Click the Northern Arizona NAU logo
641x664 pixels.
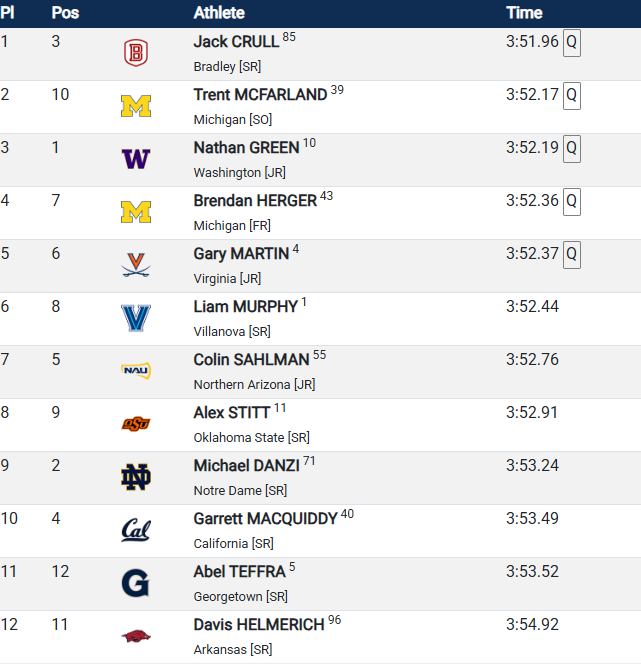[136, 371]
